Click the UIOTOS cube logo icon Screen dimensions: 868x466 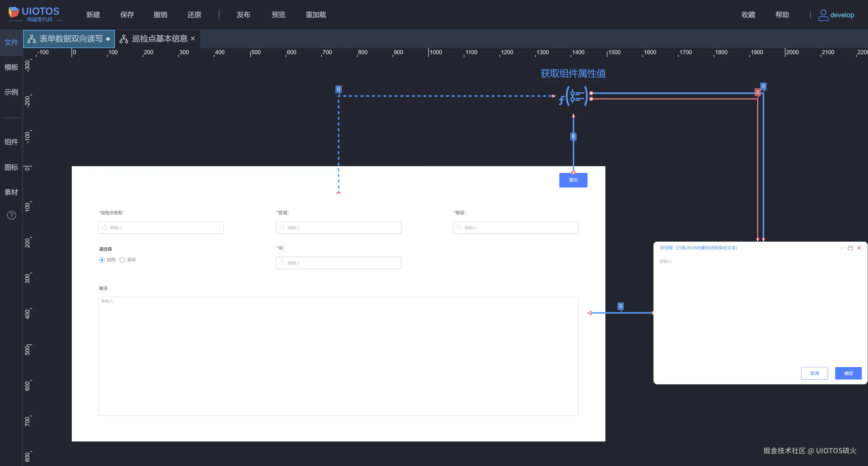click(14, 12)
